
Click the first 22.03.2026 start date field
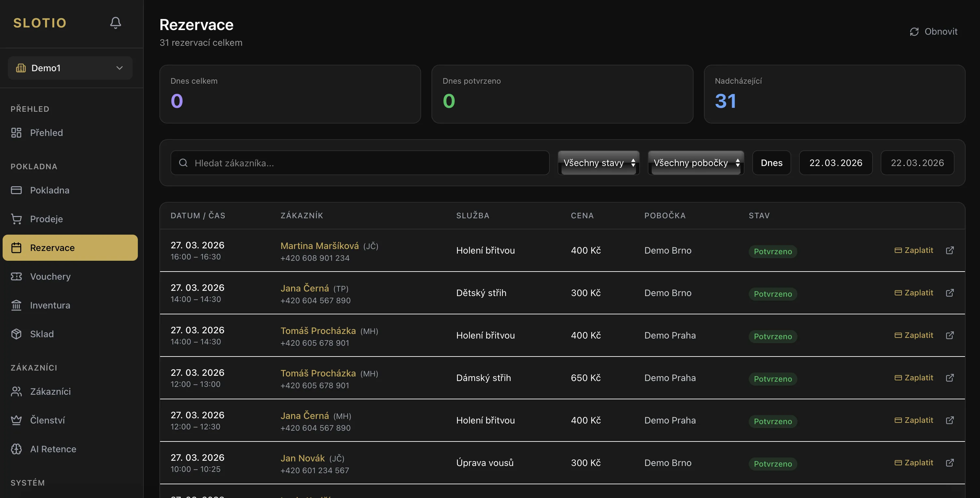[x=835, y=163]
